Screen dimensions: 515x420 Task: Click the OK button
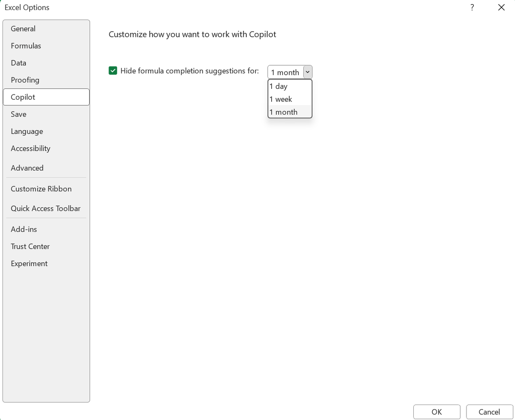coord(437,412)
